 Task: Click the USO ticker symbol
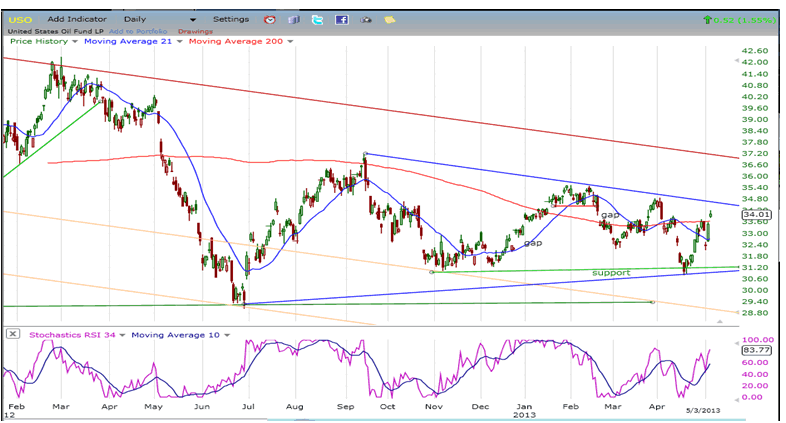tap(21, 19)
